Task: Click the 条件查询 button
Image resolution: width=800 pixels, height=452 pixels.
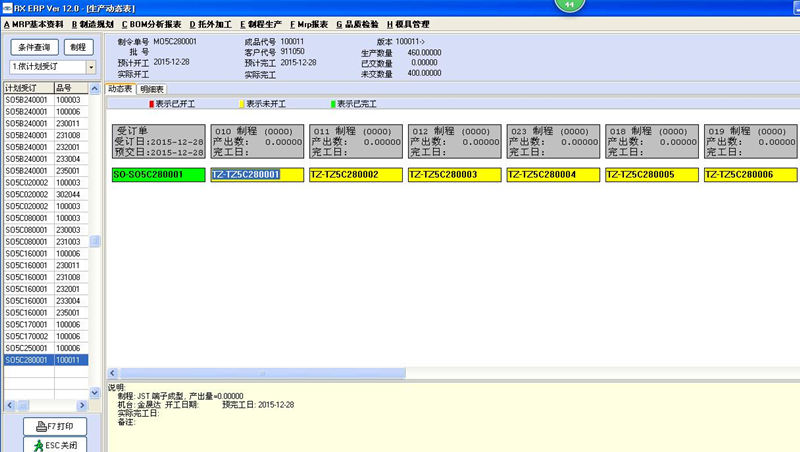Action: (34, 47)
